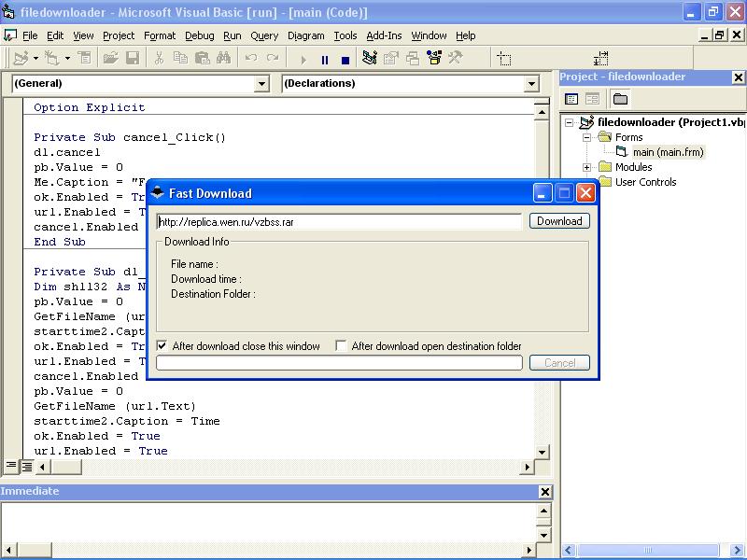Expand the Modules folder in project tree
Screen dimensions: 747x560
[x=587, y=167]
